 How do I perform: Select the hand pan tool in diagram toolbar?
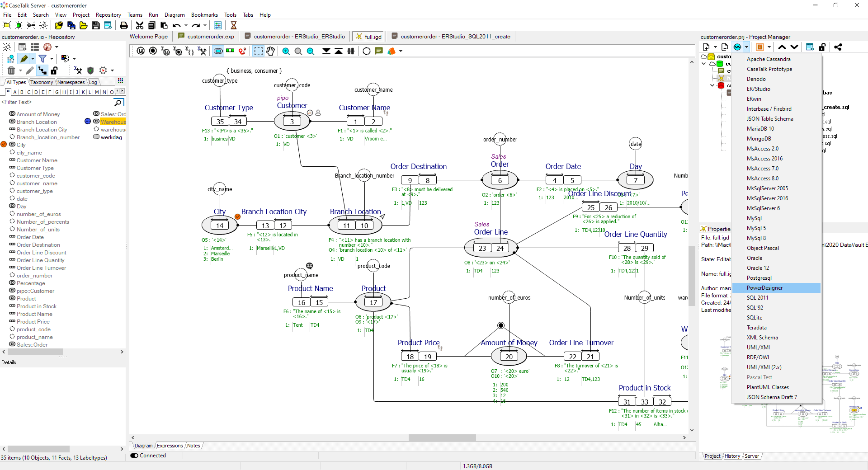point(270,51)
